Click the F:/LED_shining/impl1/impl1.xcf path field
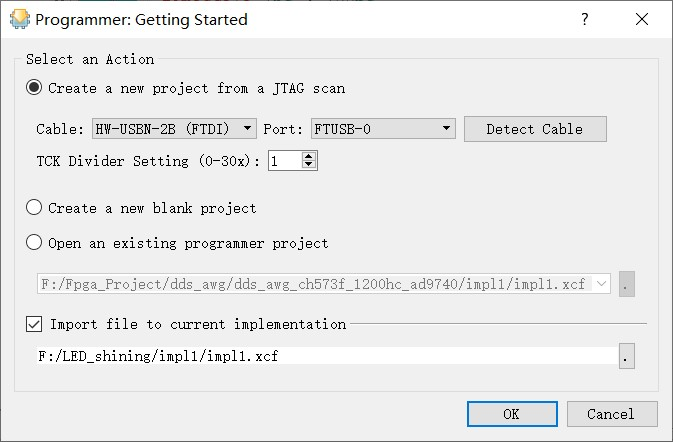Image resolution: width=673 pixels, height=442 pixels. 327,356
